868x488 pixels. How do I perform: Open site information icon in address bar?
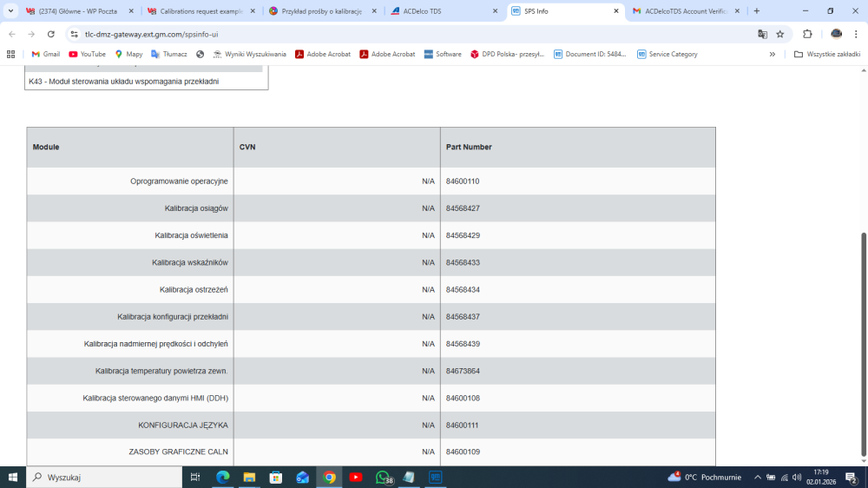(74, 35)
